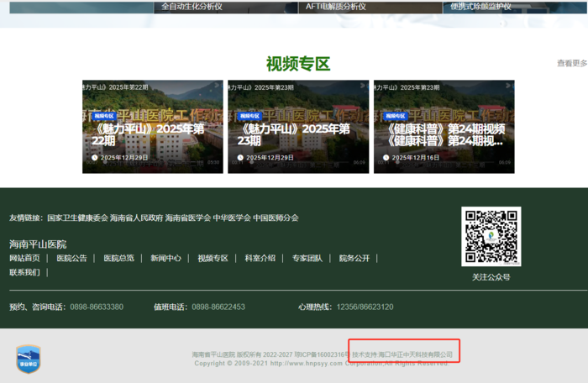Open 海南省人民政府 friendly link
This screenshot has height=383, width=588.
pyautogui.click(x=136, y=218)
